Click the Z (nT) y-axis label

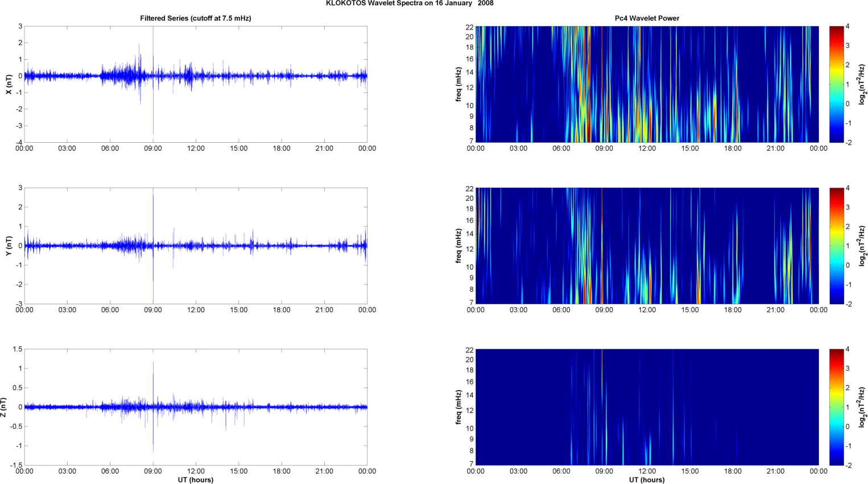pyautogui.click(x=3, y=407)
